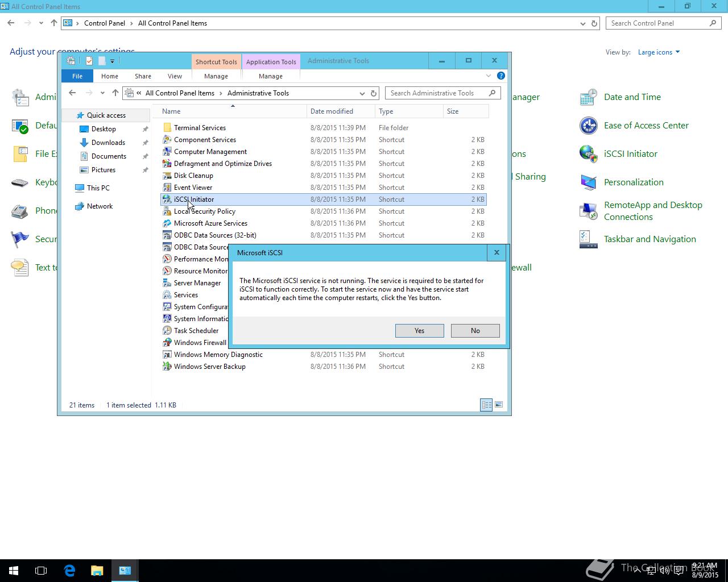
Task: Open Administrative Tools address bar history dropdown
Action: click(362, 93)
